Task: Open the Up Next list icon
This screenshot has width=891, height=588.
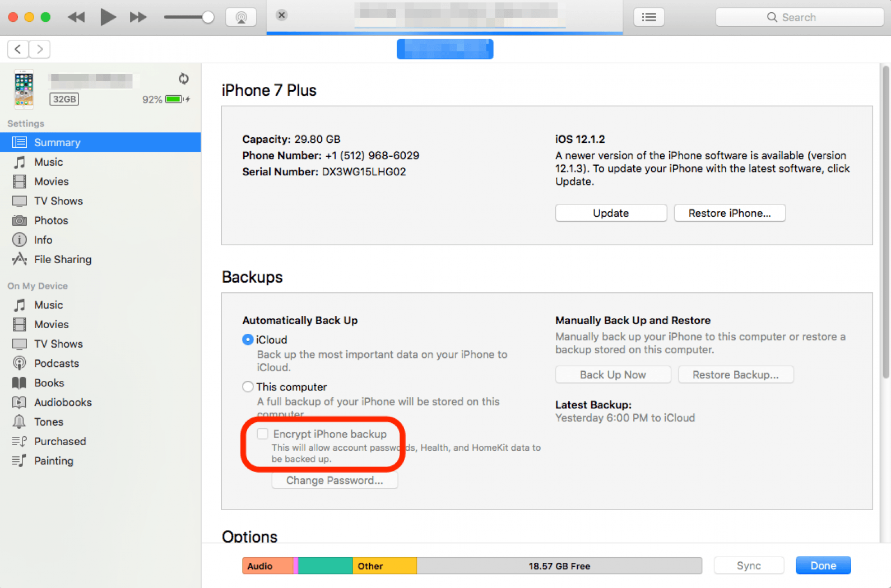Action: (649, 17)
